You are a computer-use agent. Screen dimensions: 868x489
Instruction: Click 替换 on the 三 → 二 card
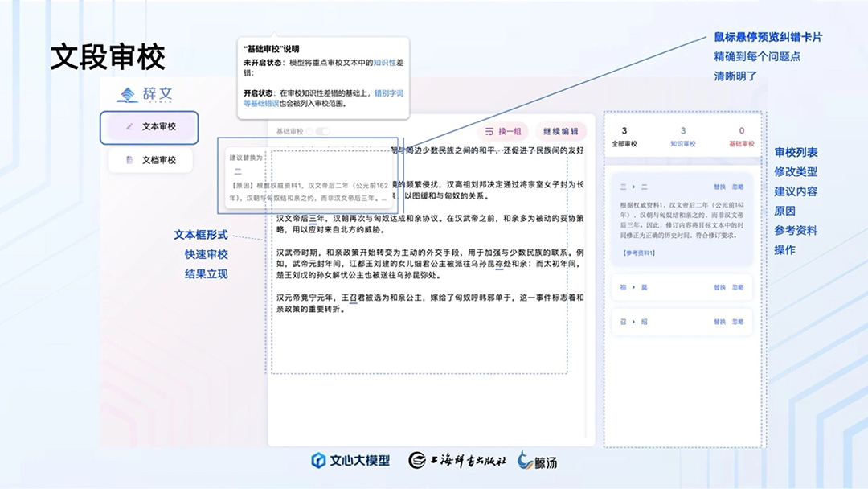click(x=719, y=187)
